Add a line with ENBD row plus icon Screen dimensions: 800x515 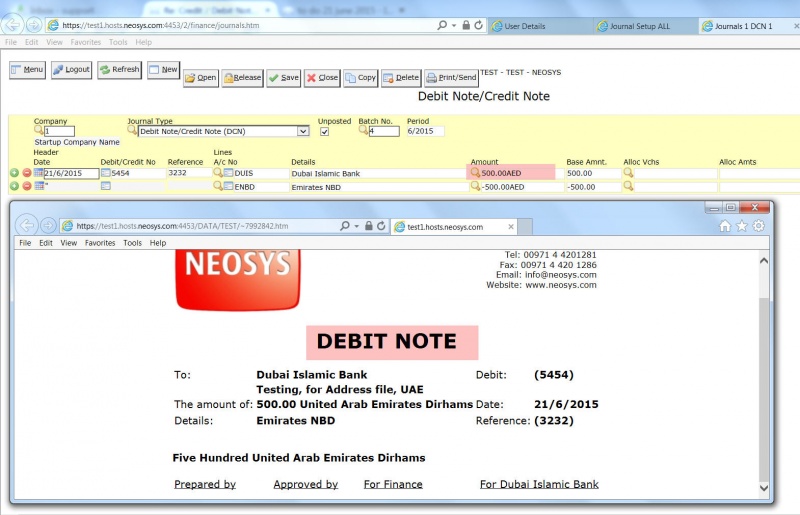(x=14, y=186)
